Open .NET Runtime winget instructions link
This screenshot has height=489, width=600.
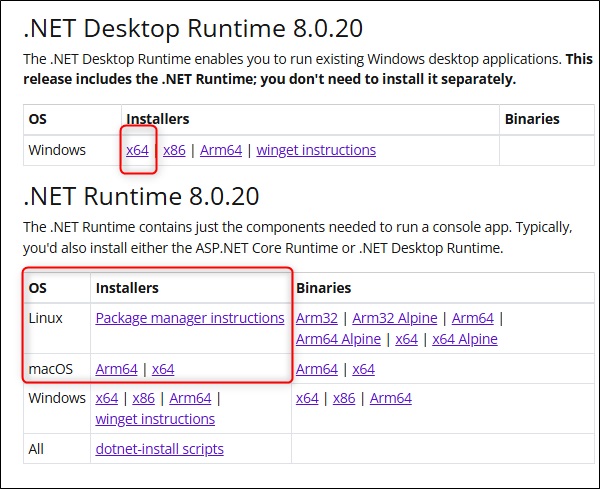point(155,419)
